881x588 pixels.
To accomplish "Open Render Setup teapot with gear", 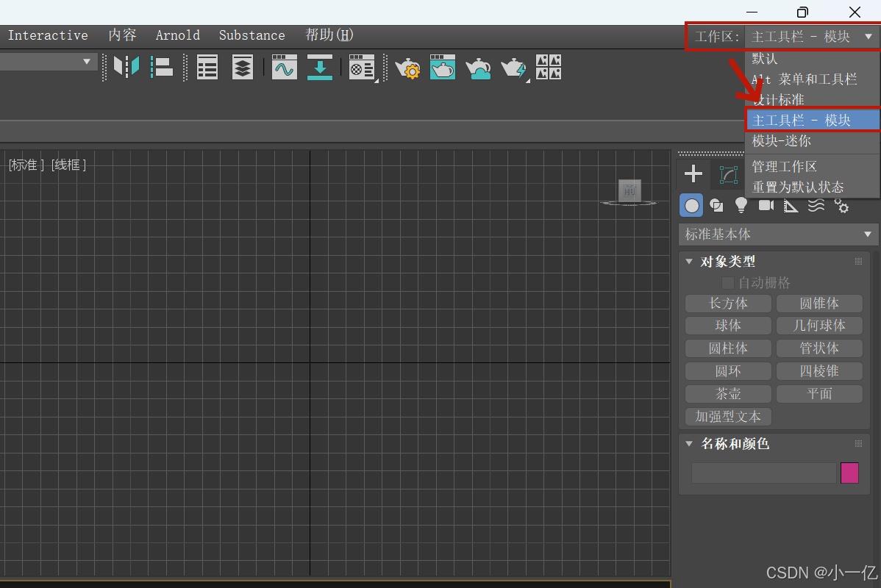I will [407, 68].
